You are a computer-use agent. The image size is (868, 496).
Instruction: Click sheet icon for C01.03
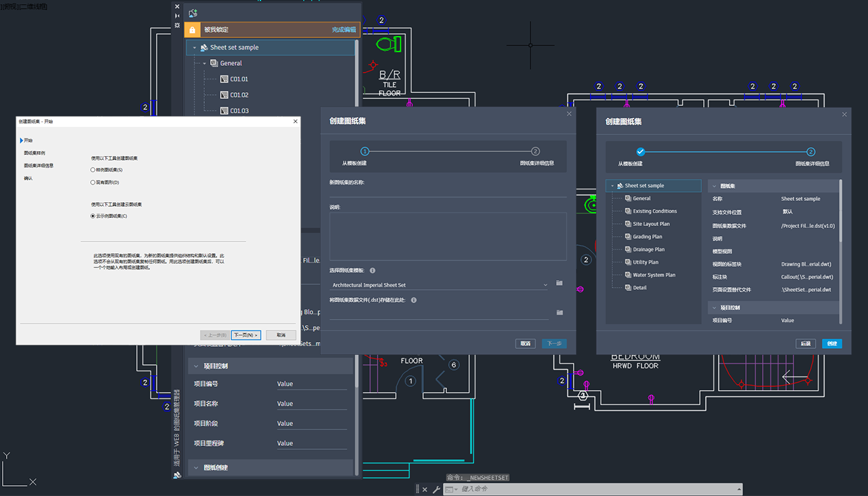tap(224, 111)
